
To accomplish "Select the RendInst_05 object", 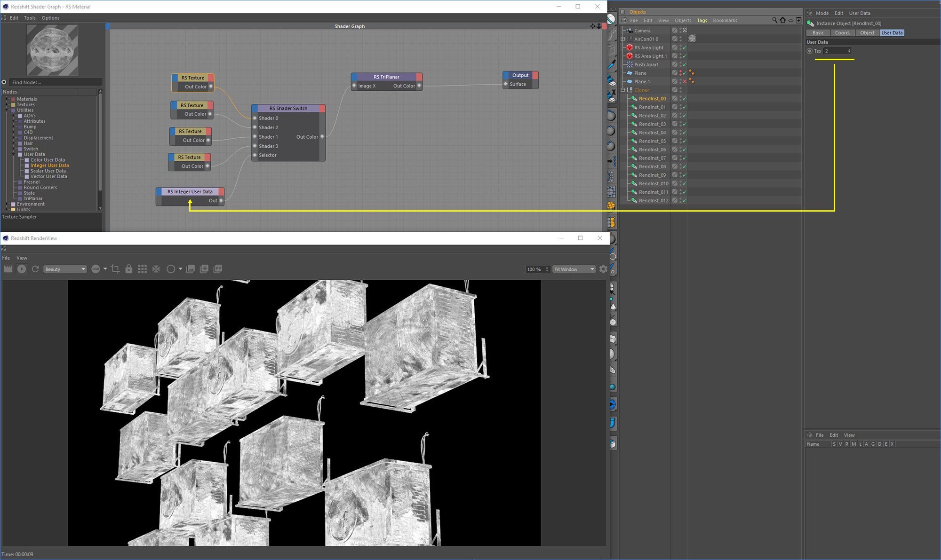I will pyautogui.click(x=652, y=141).
